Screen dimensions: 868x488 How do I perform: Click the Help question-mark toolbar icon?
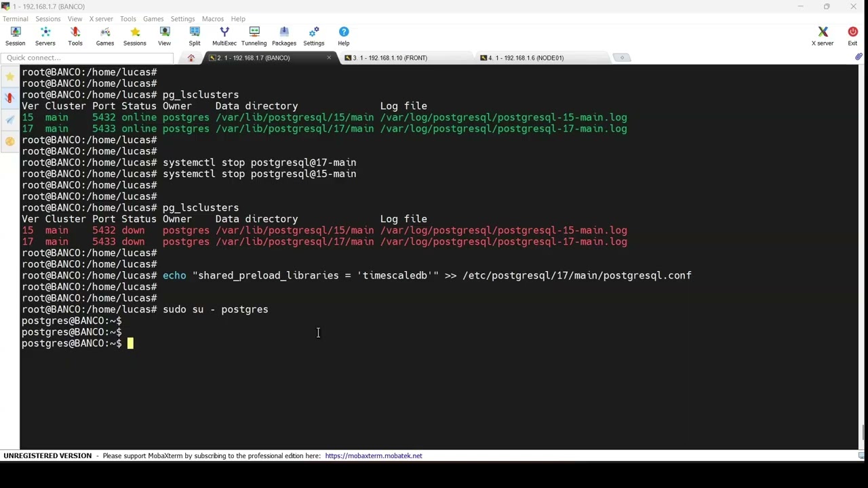344,37
